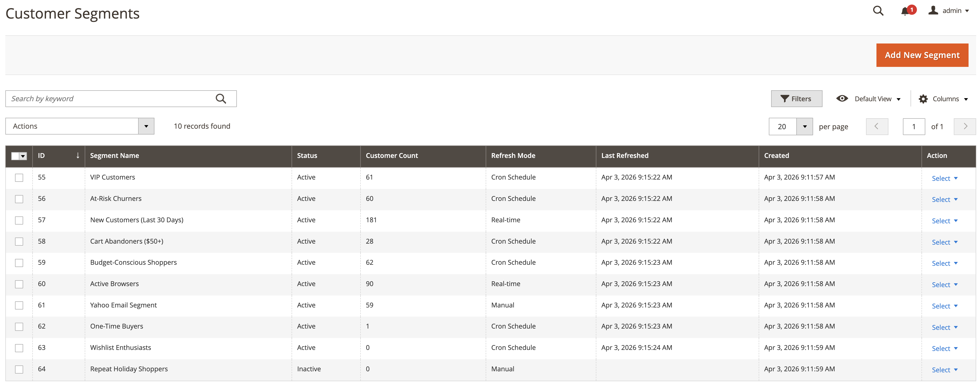This screenshot has height=384, width=980.
Task: Go to next page with the arrow
Action: [x=965, y=126]
